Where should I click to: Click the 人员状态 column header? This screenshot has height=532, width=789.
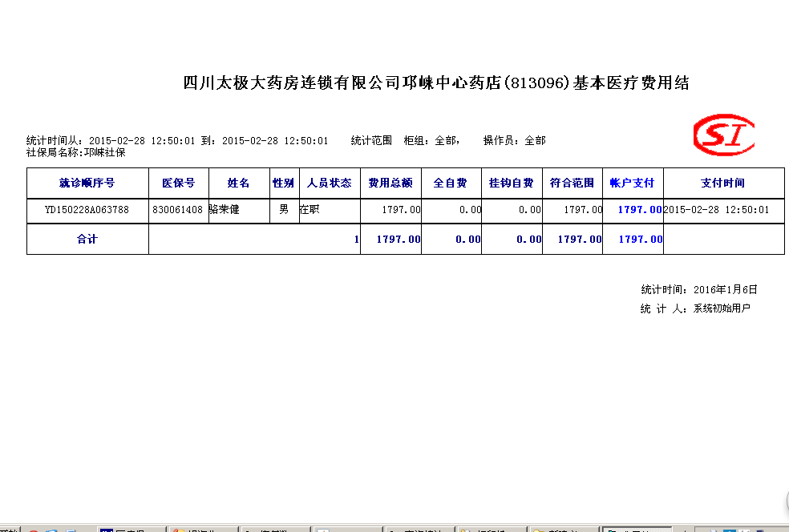[329, 183]
